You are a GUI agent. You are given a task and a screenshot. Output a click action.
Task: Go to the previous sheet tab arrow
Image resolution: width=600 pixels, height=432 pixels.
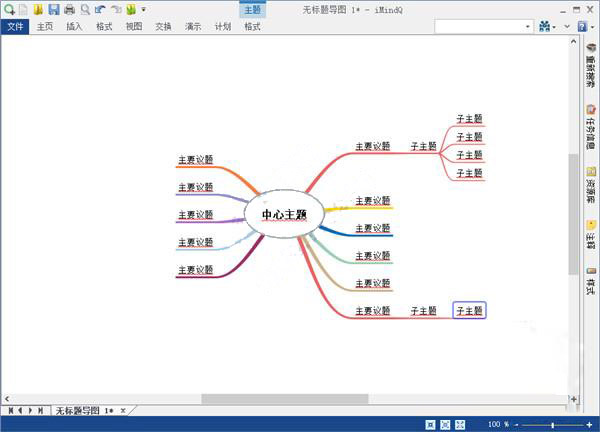20,411
